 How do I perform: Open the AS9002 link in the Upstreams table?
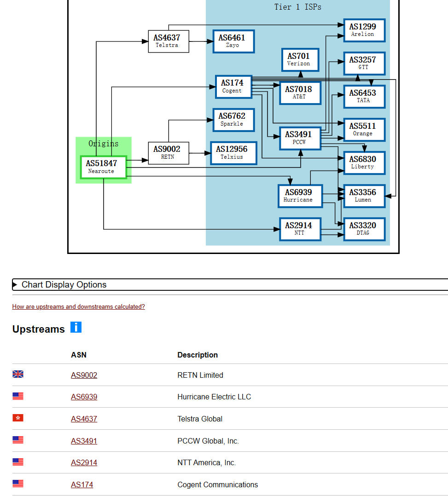pos(84,375)
